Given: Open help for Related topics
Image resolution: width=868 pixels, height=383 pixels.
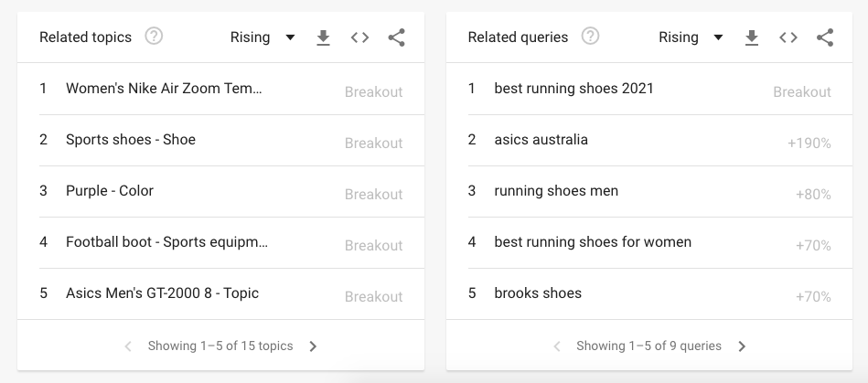Looking at the screenshot, I should [154, 37].
